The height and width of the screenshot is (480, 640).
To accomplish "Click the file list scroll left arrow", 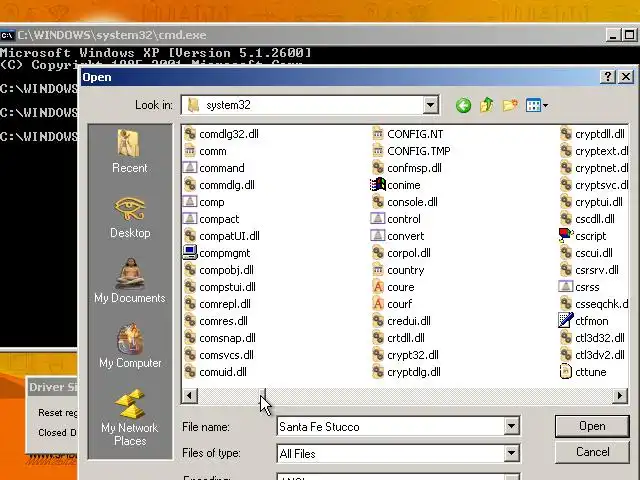I will click(x=190, y=396).
